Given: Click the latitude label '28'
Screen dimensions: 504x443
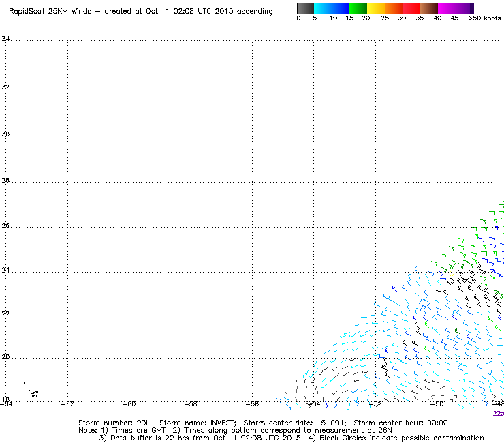Looking at the screenshot, I should pyautogui.click(x=5, y=180).
